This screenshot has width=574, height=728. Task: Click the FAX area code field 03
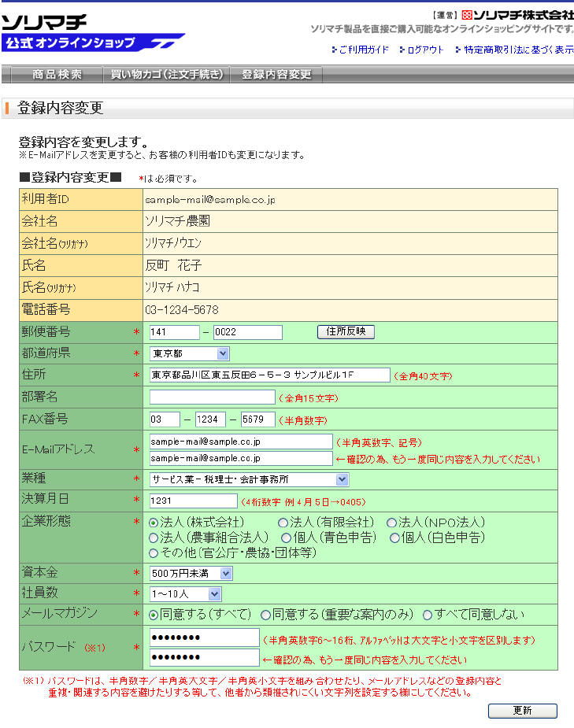[165, 419]
